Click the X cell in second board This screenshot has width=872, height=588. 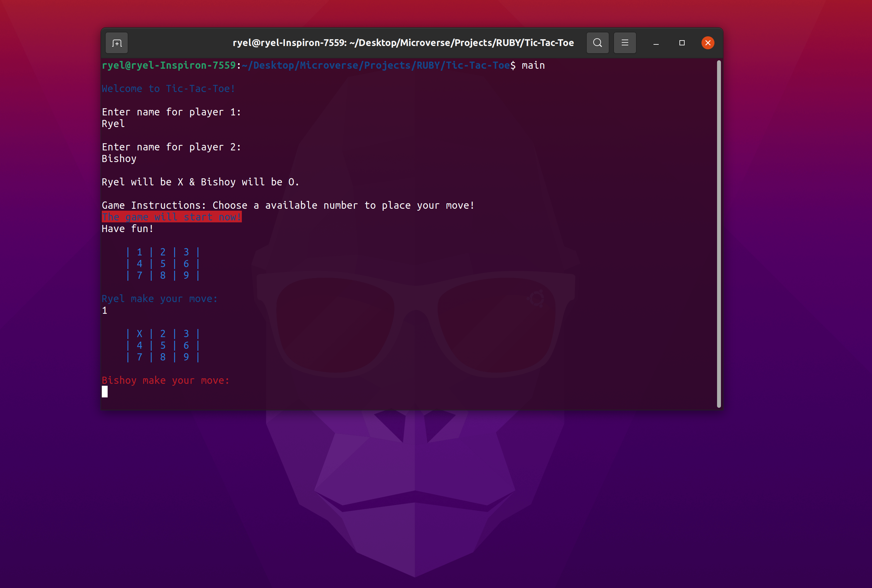pyautogui.click(x=139, y=334)
